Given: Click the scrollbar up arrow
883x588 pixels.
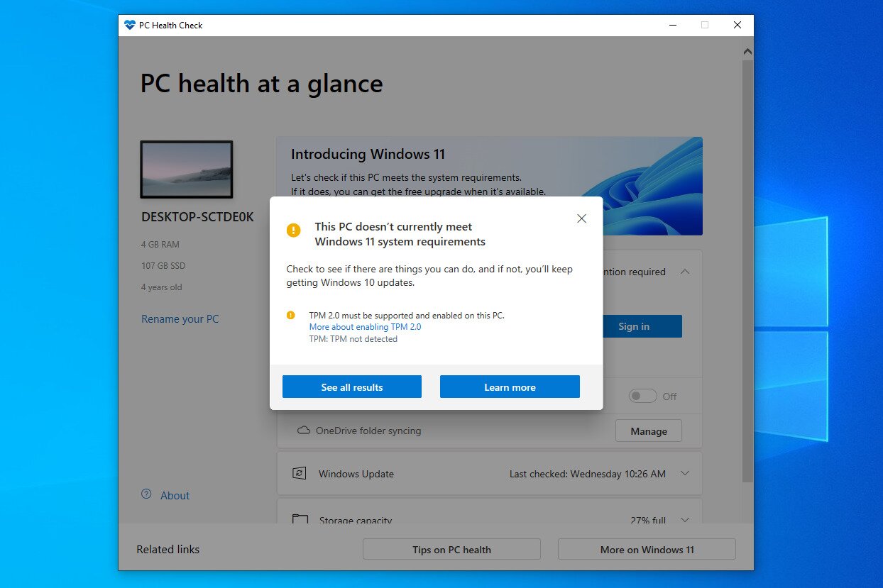Looking at the screenshot, I should click(747, 52).
